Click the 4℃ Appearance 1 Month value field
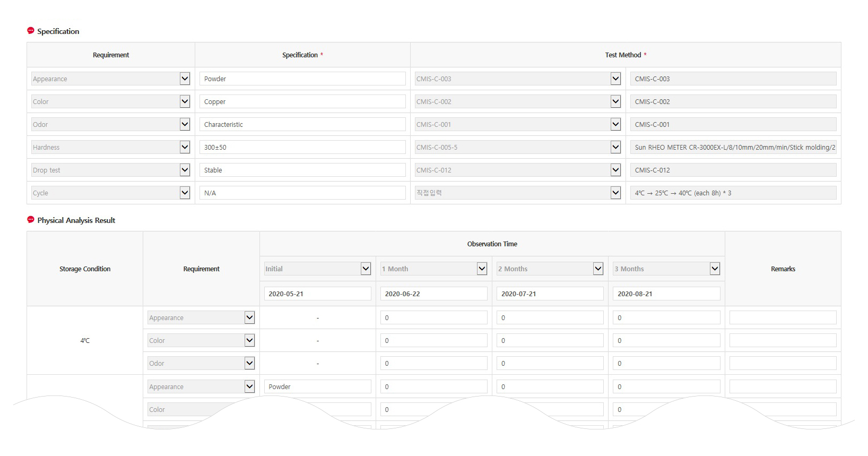 coord(433,317)
